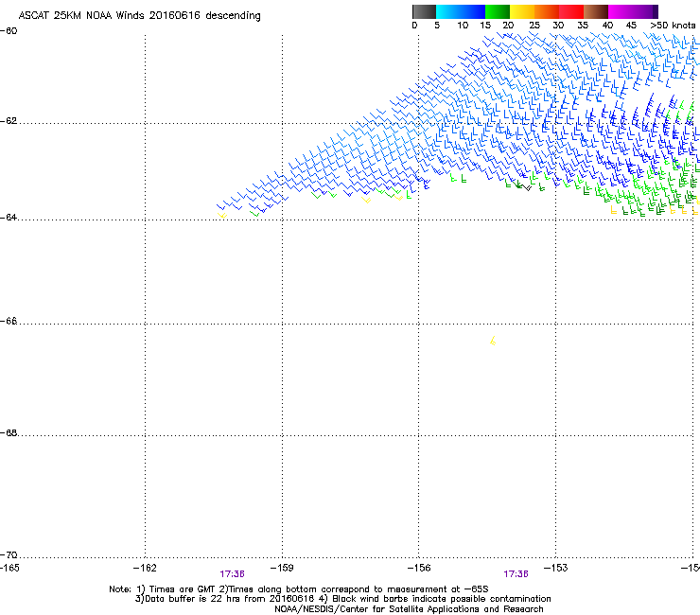Click the latitude label '-70'
700x615 pixels.
click(x=9, y=555)
